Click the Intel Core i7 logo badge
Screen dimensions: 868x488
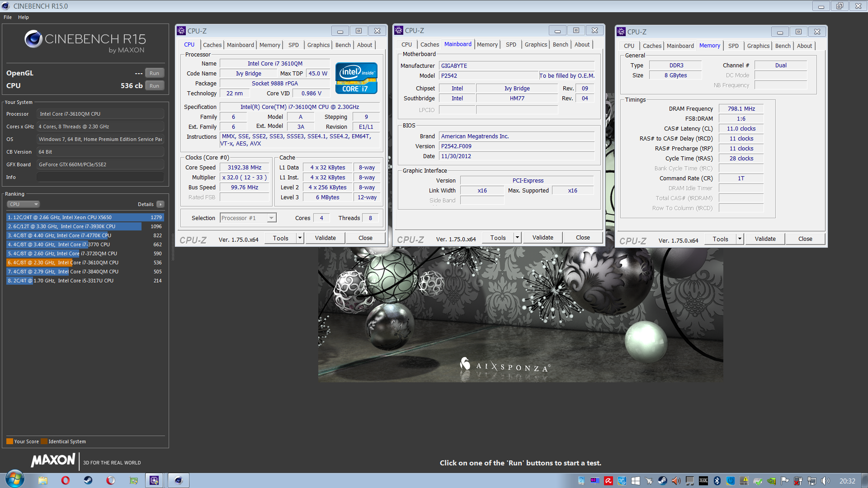tap(356, 78)
